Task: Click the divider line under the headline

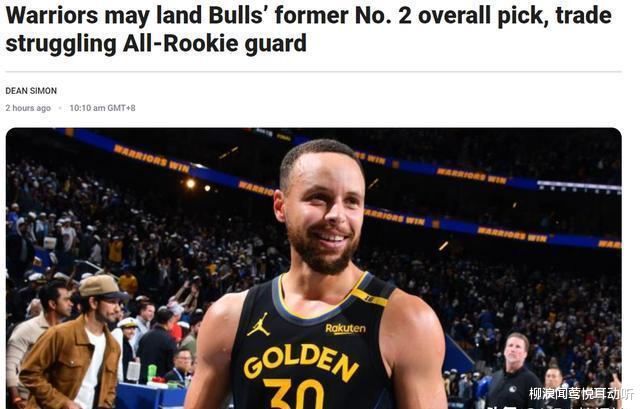Action: click(313, 71)
